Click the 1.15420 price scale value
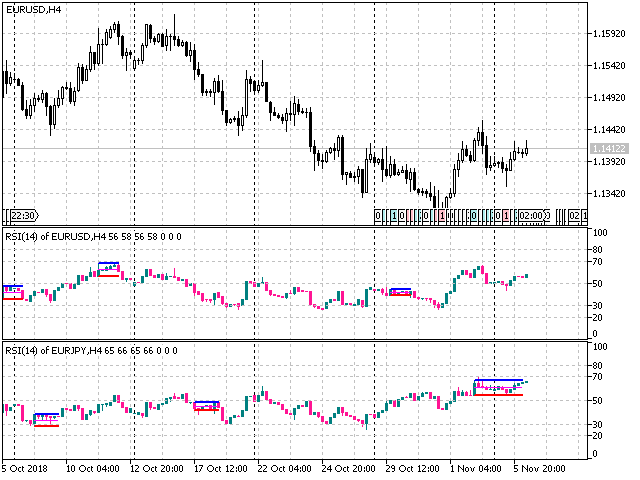 [609, 66]
